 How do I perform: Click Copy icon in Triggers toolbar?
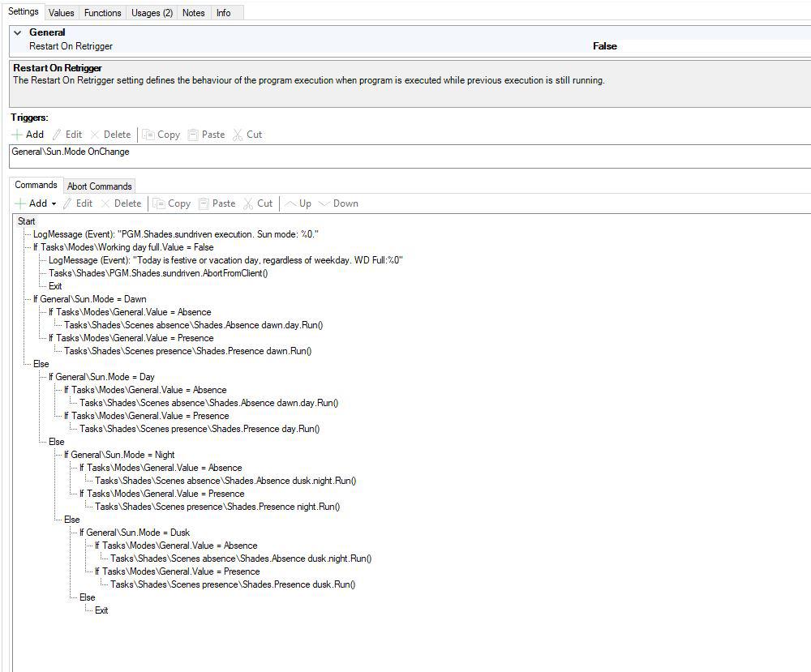pyautogui.click(x=148, y=135)
